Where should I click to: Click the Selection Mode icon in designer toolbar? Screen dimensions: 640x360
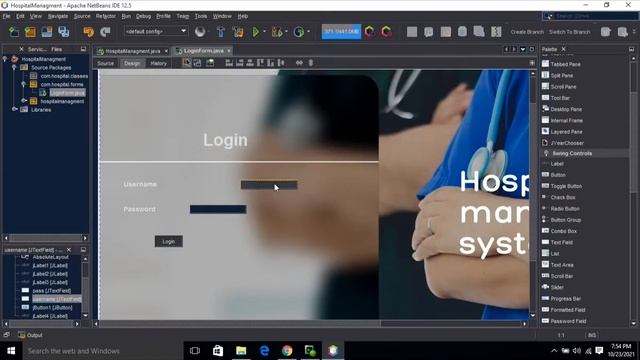pos(187,63)
